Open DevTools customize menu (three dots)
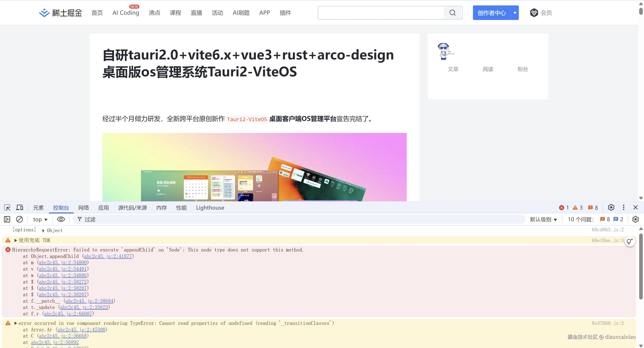Screen dimensions: 644x348 [623, 207]
